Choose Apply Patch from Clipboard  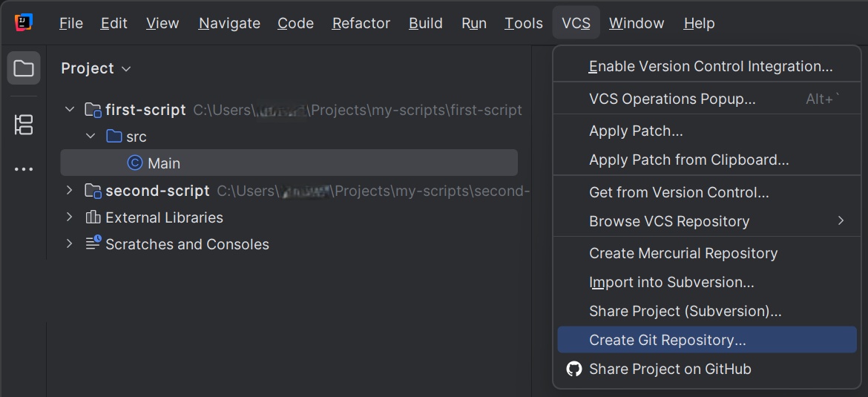click(707, 160)
